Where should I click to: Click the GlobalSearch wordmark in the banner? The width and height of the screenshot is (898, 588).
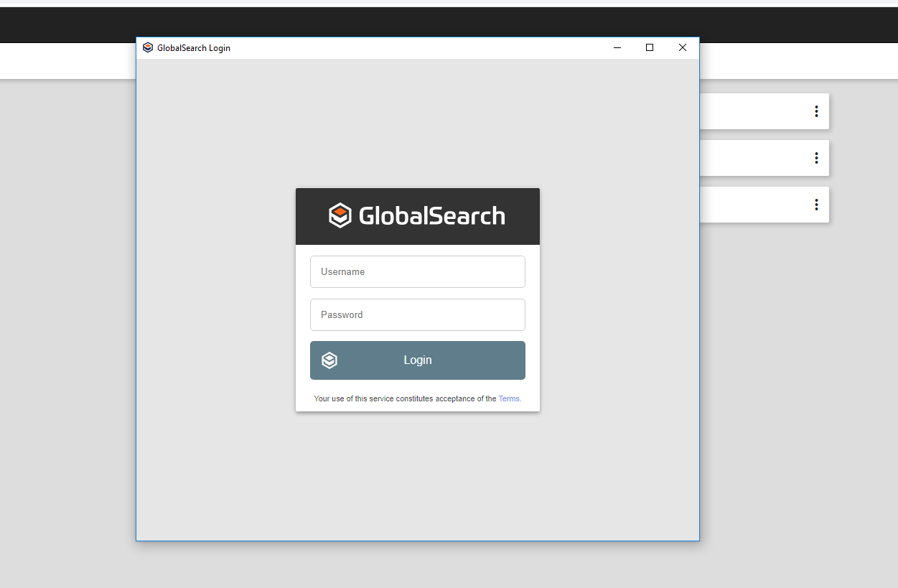click(x=431, y=216)
